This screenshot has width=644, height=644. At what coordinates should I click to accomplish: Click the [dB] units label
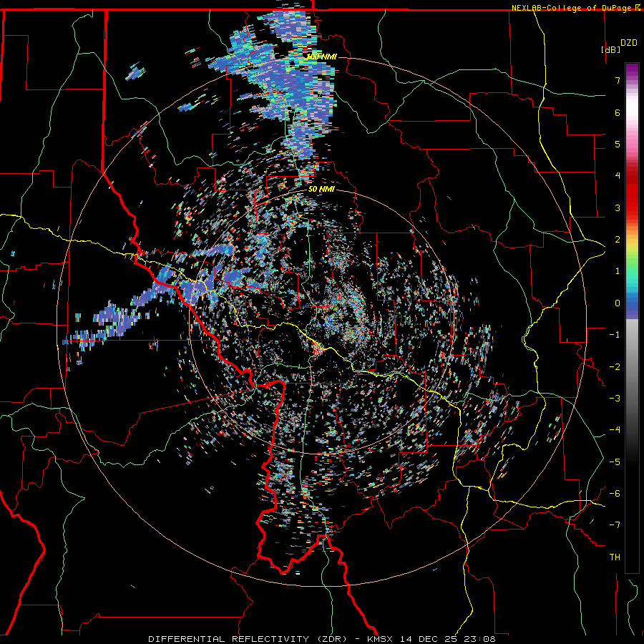click(611, 49)
